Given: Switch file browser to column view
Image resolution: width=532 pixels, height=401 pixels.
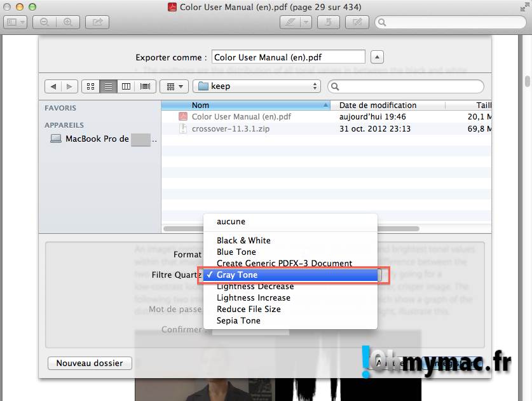Looking at the screenshot, I should [x=126, y=86].
